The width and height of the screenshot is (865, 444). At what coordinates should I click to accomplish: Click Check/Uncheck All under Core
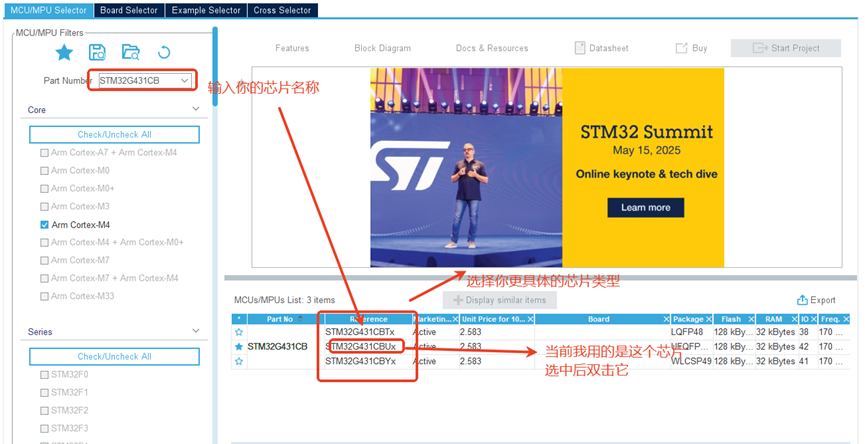114,135
